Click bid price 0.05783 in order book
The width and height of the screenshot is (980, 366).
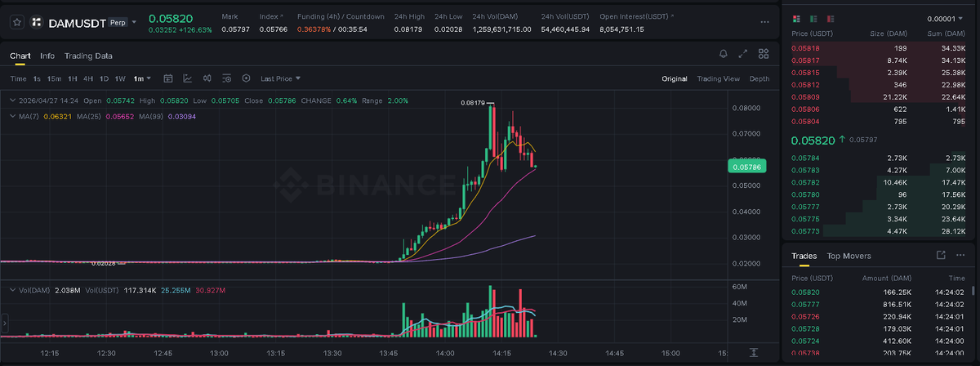805,169
